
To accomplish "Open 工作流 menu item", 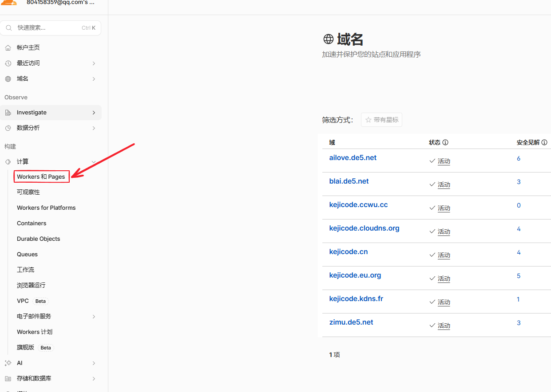I will pos(25,270).
